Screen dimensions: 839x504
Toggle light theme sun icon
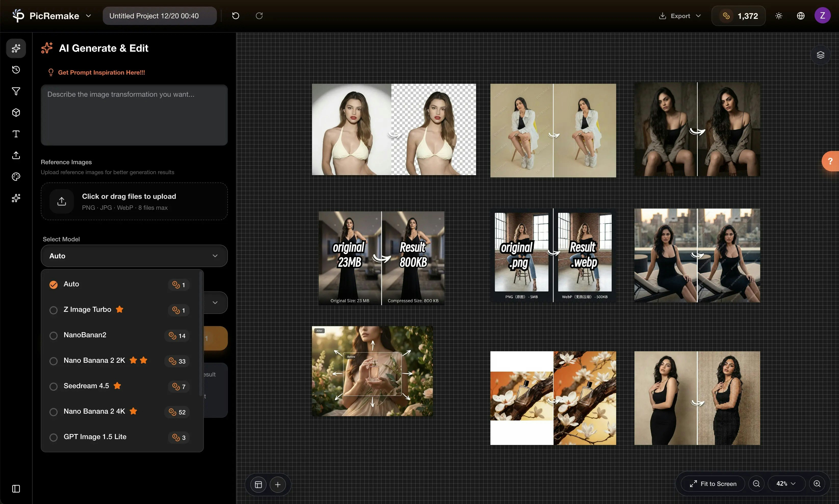pyautogui.click(x=779, y=16)
